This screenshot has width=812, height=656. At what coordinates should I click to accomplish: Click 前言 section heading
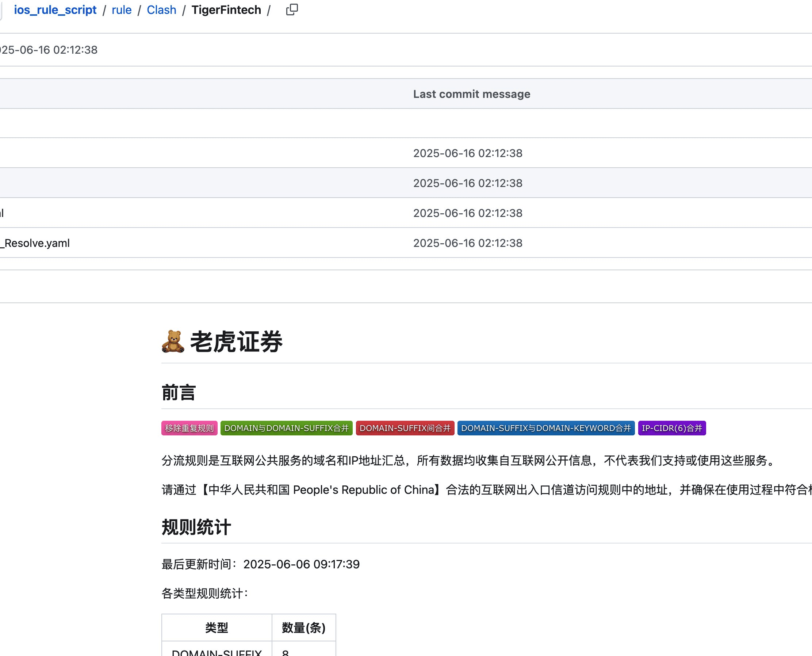(179, 392)
